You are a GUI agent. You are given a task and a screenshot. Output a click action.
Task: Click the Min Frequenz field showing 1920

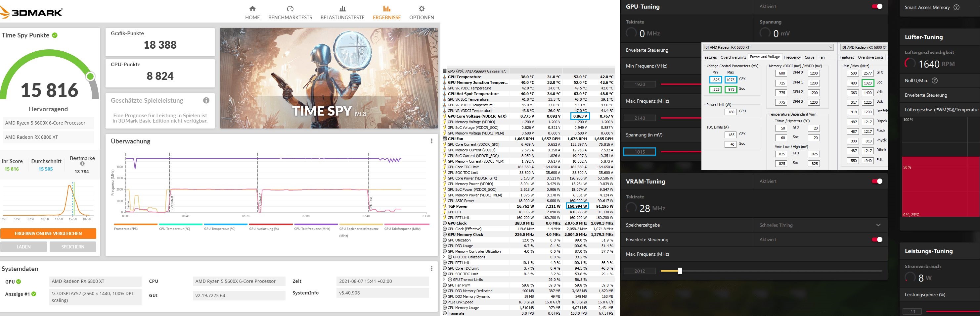(640, 84)
